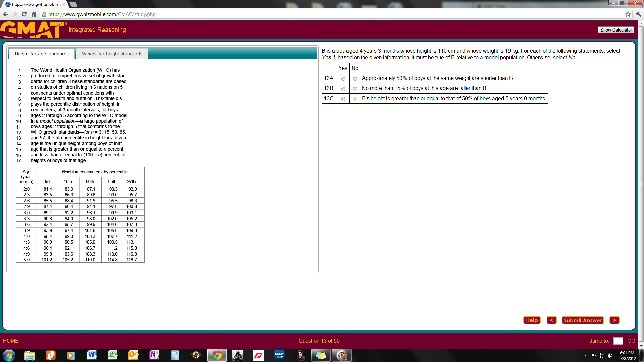Screen dimensions: 644x362
Task: Open GMAT Prep taskbar icon
Action: click(279, 355)
